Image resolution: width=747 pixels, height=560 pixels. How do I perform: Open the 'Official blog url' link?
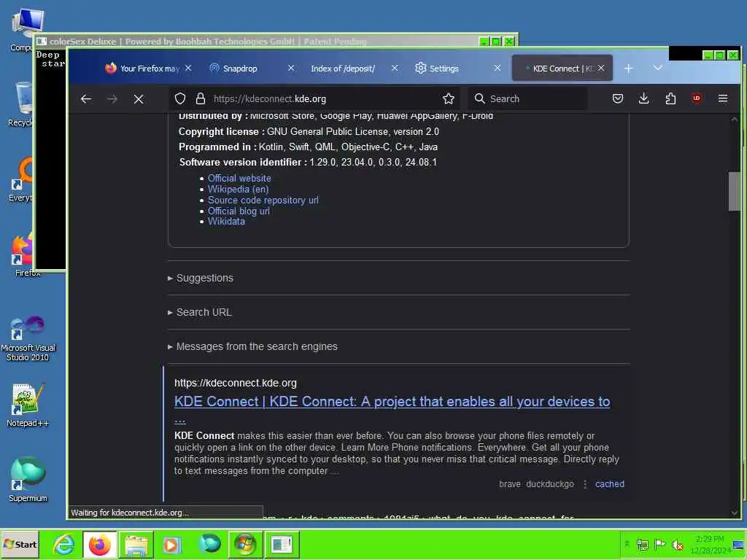point(239,211)
